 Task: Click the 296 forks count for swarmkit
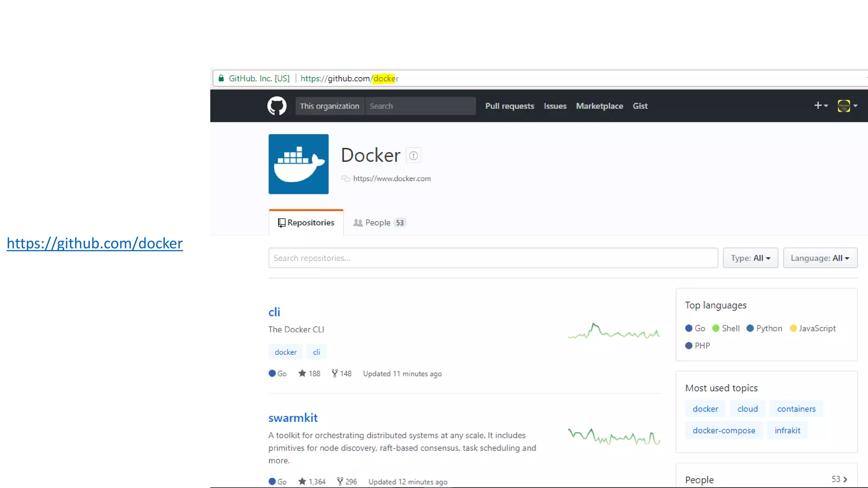pyautogui.click(x=351, y=482)
